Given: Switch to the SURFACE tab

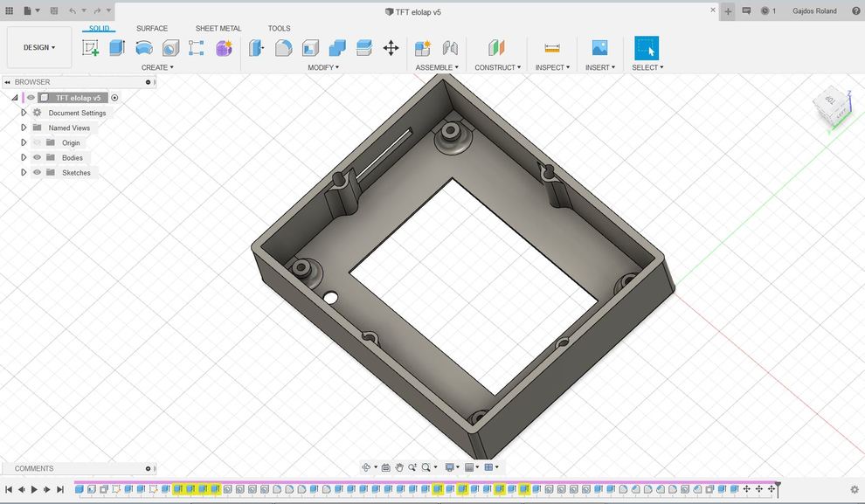Looking at the screenshot, I should point(152,28).
